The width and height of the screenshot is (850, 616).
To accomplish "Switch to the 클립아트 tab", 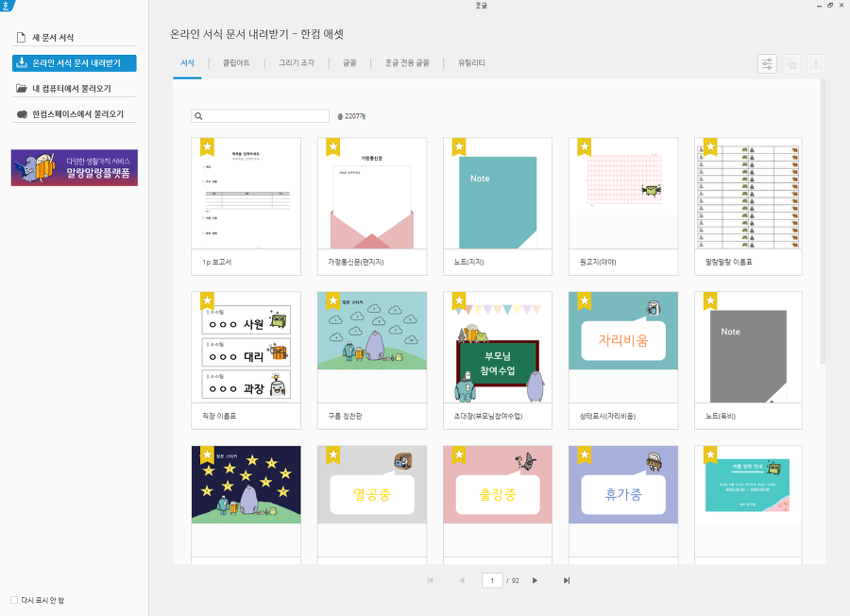I will click(236, 63).
